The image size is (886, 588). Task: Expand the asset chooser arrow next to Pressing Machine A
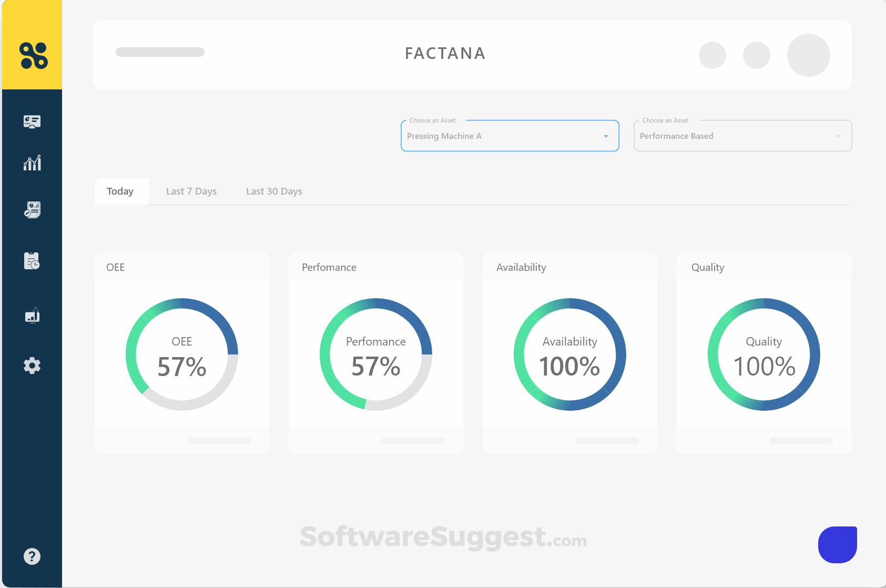[x=604, y=136]
